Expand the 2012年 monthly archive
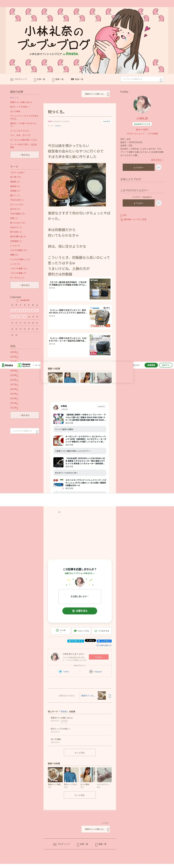Viewport: 174px width, 868px height. pos(14,408)
